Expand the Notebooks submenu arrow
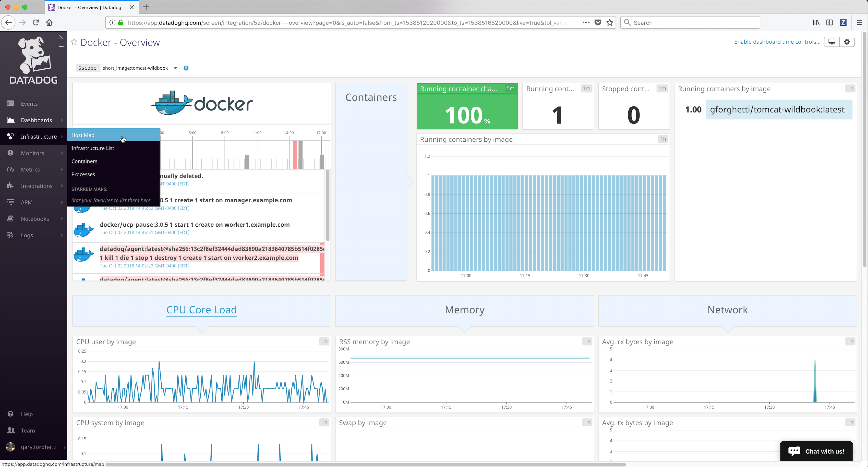The width and height of the screenshot is (868, 467). click(62, 219)
